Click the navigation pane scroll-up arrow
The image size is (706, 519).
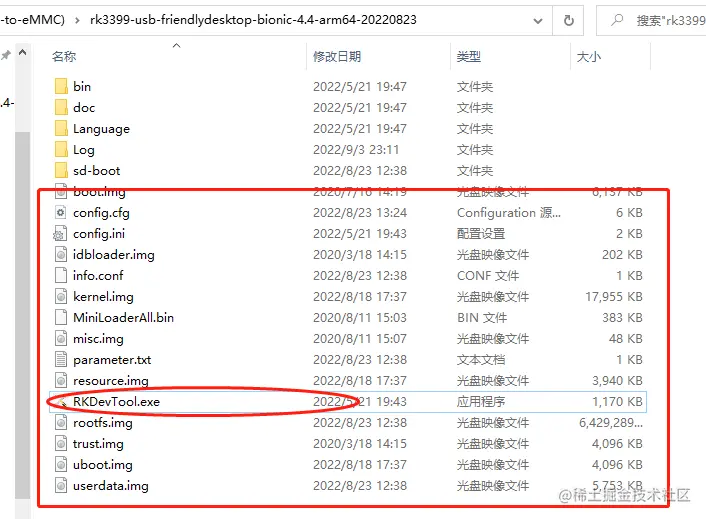(23, 53)
